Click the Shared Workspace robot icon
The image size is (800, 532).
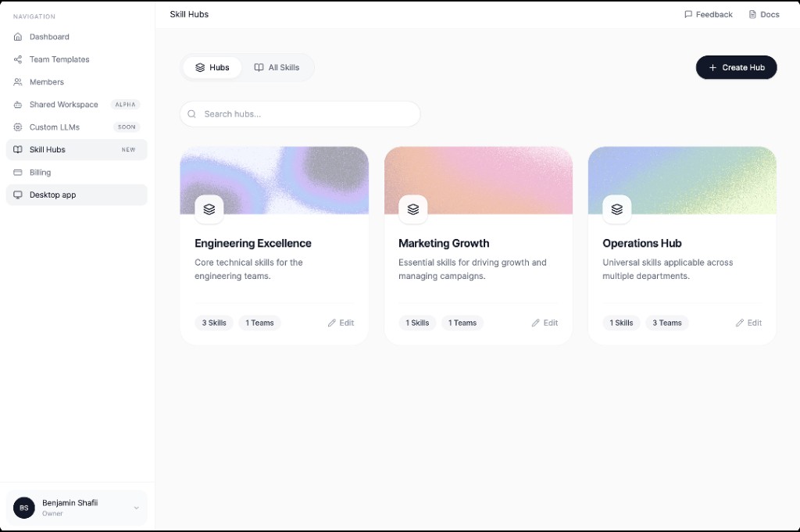[x=18, y=105]
